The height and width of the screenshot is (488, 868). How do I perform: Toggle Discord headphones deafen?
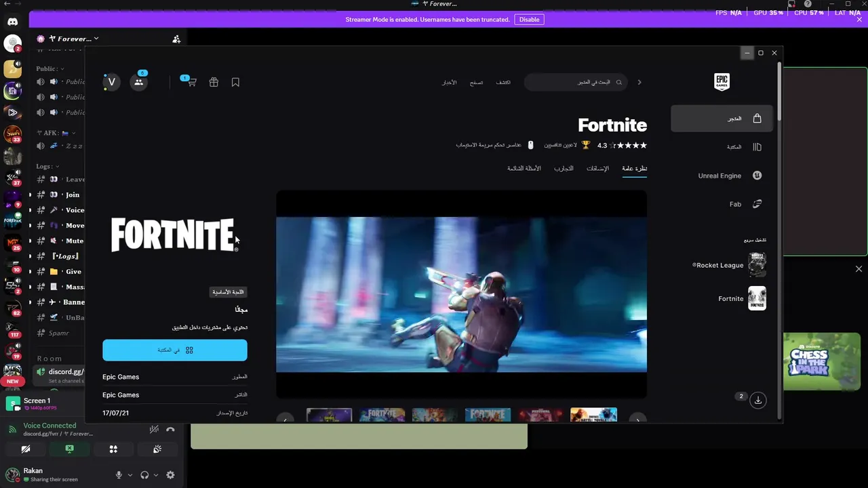144,475
